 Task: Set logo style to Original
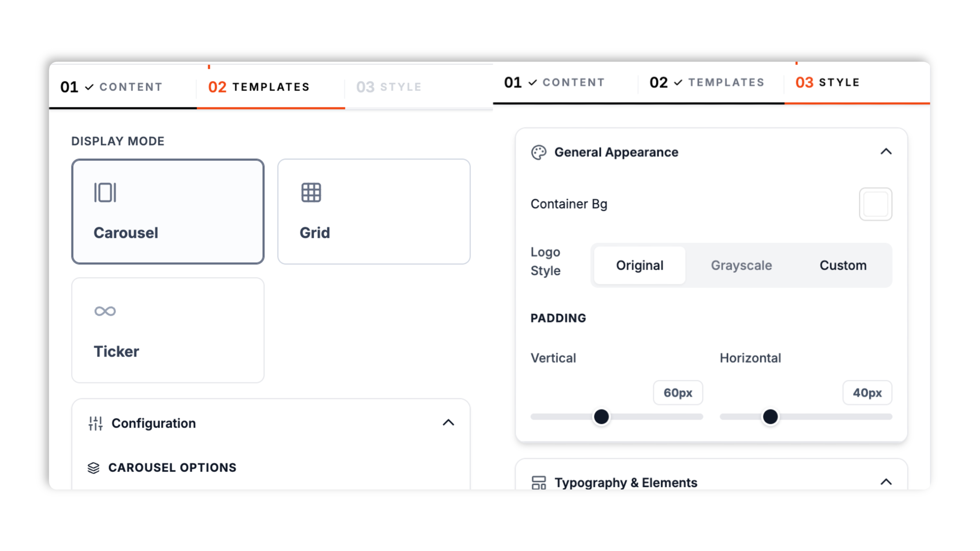(639, 266)
